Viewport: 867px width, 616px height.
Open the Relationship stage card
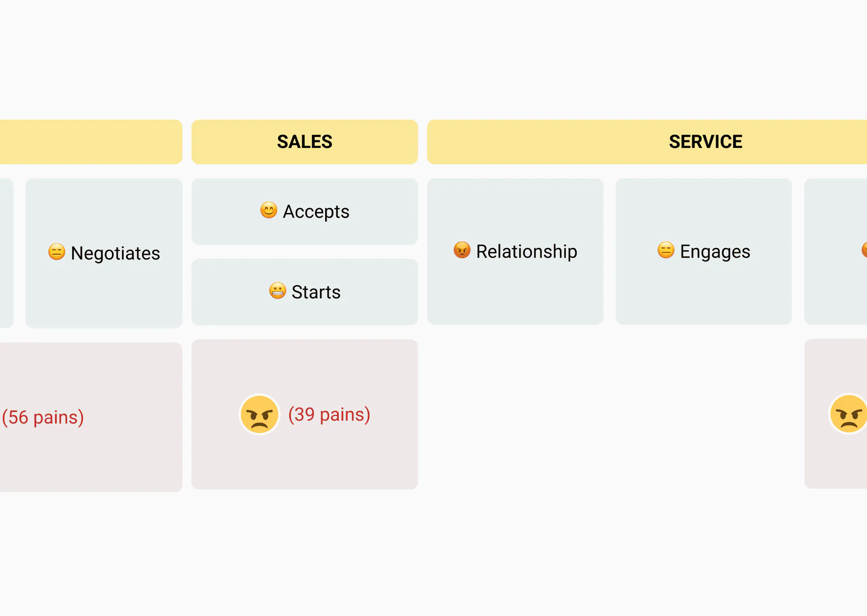coord(515,251)
